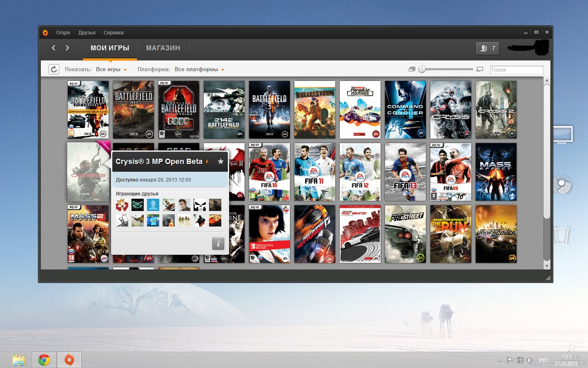Toggle the favorite star for Crysis 3 beta

220,161
